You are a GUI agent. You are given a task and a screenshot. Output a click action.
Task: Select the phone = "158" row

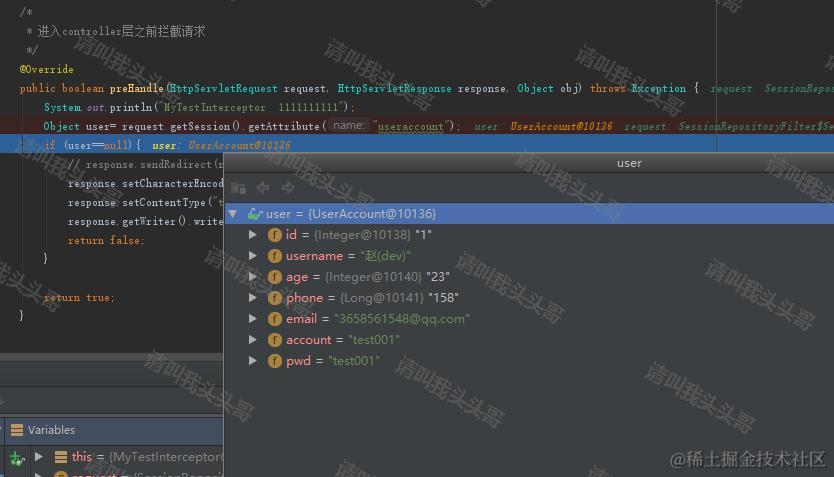click(529, 298)
